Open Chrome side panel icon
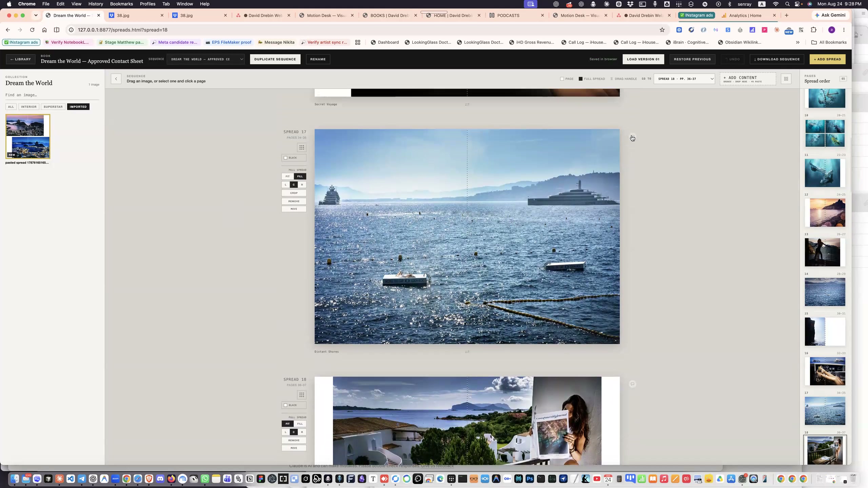868x488 pixels. point(57,30)
